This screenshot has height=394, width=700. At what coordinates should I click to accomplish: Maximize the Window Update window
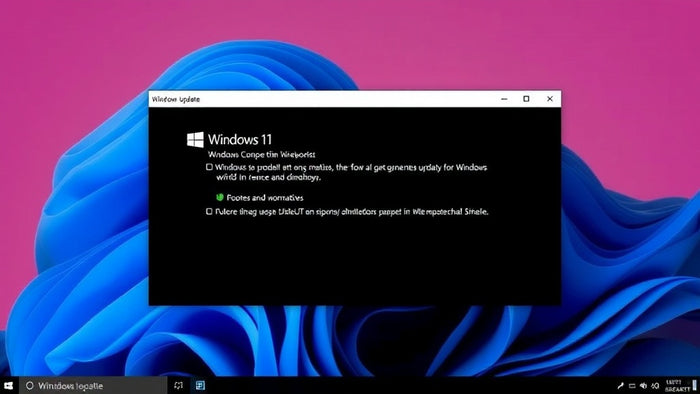526,99
